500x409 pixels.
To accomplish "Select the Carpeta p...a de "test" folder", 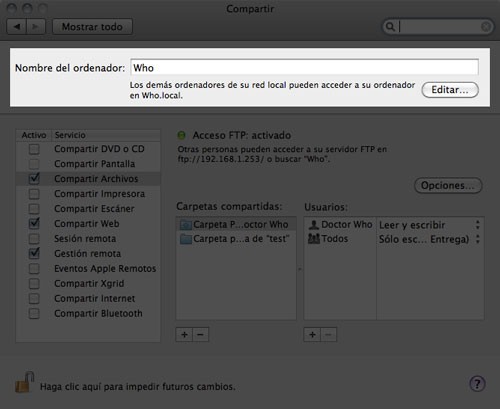I will tap(236, 239).
